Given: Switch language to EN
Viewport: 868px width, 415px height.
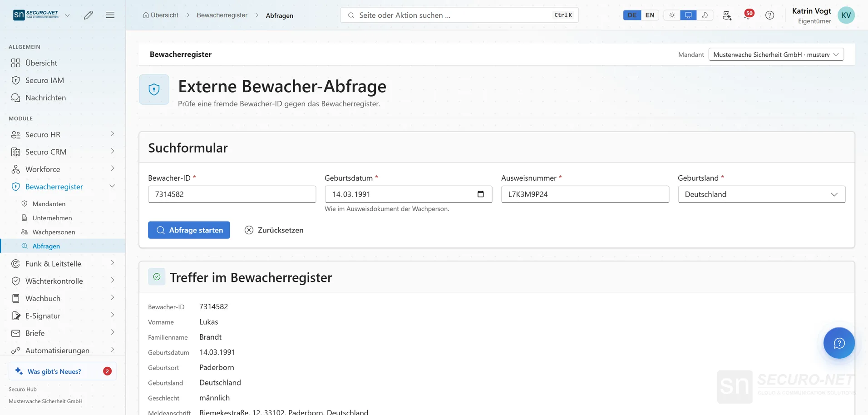Looking at the screenshot, I should (650, 15).
